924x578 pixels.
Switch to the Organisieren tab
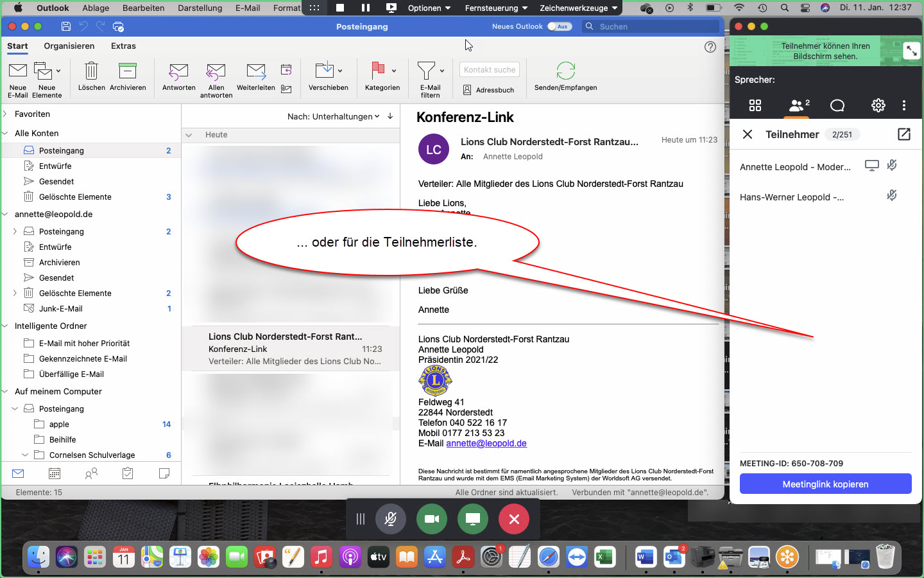(69, 46)
